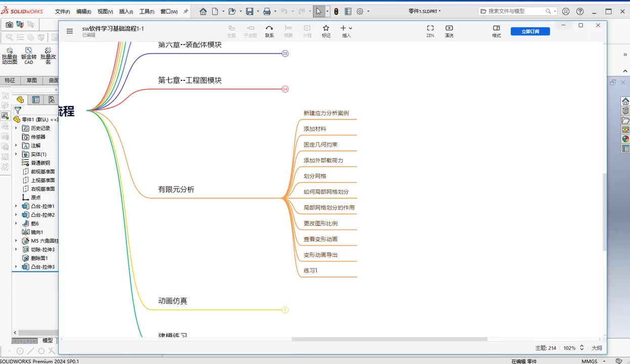Viewport: 630px width, 364px height.
Task: Click the Select arrow cursor tool
Action: tap(319, 11)
